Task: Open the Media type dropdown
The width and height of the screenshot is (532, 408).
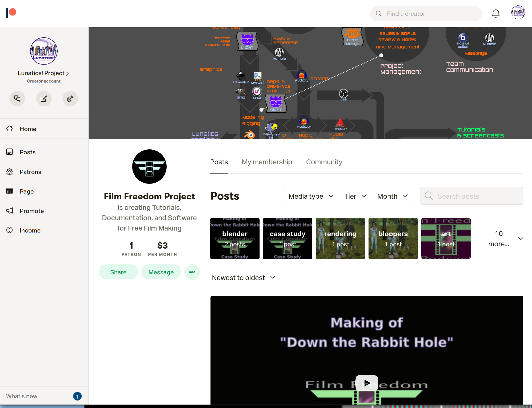Action: tap(311, 196)
